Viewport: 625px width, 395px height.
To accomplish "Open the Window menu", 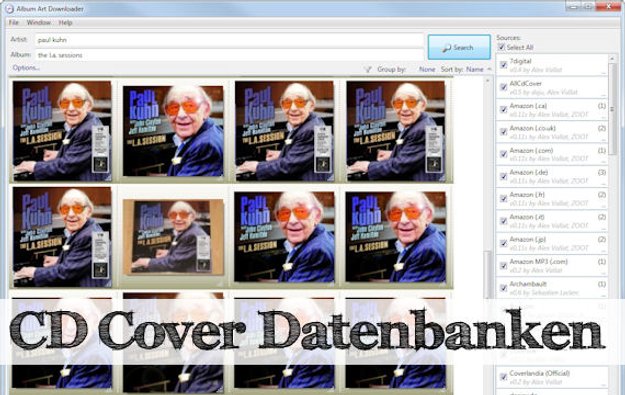I will (39, 23).
